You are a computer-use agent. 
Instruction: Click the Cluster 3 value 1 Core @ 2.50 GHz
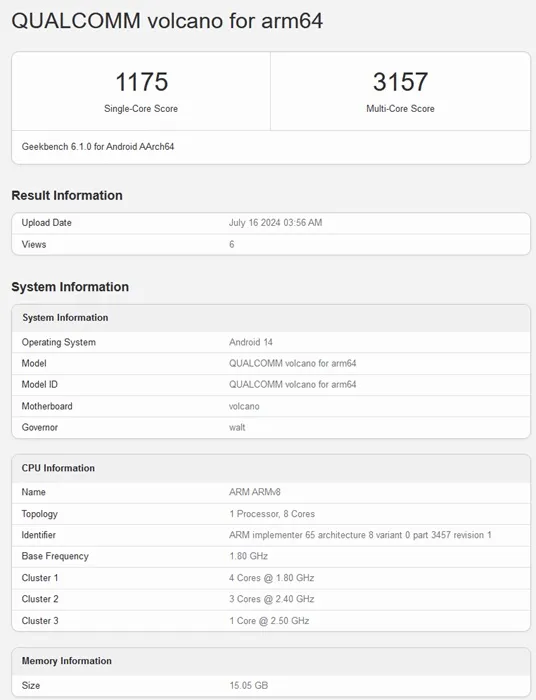269,621
